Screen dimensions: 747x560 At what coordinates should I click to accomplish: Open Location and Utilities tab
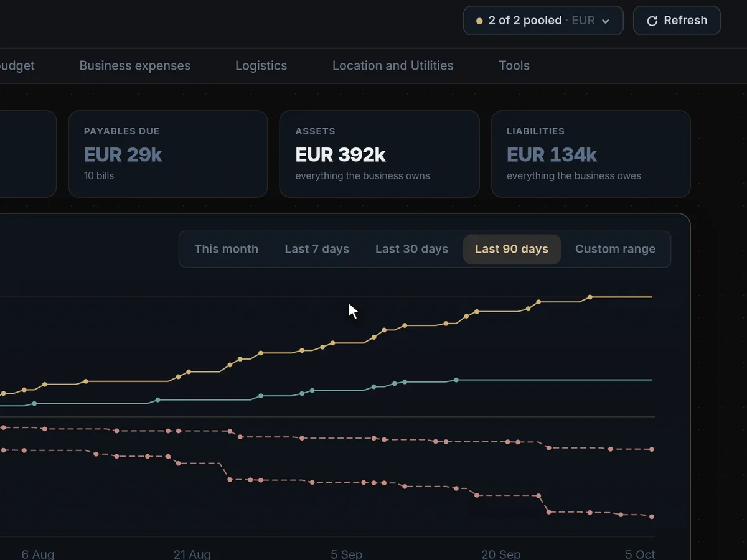(x=393, y=66)
